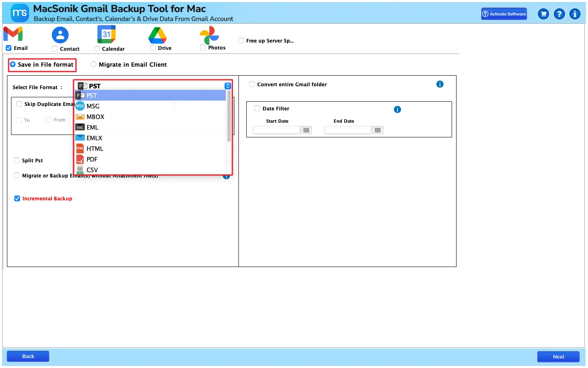The height and width of the screenshot is (368, 588).
Task: Choose EMLX from format list
Action: [x=150, y=138]
